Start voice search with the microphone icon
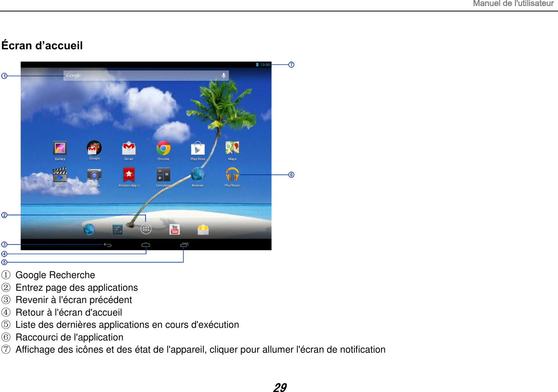 224,76
